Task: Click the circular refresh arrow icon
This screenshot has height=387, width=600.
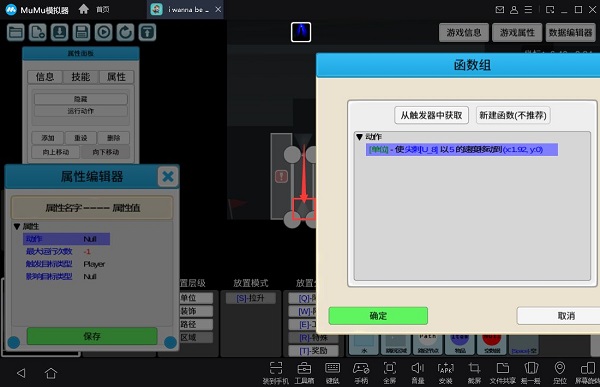Action: pyautogui.click(x=125, y=32)
